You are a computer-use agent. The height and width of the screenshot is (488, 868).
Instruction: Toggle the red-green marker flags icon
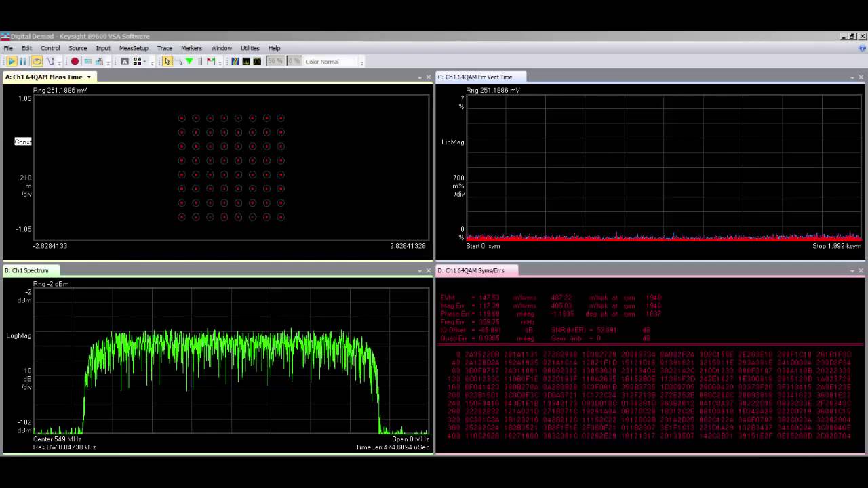(x=212, y=61)
